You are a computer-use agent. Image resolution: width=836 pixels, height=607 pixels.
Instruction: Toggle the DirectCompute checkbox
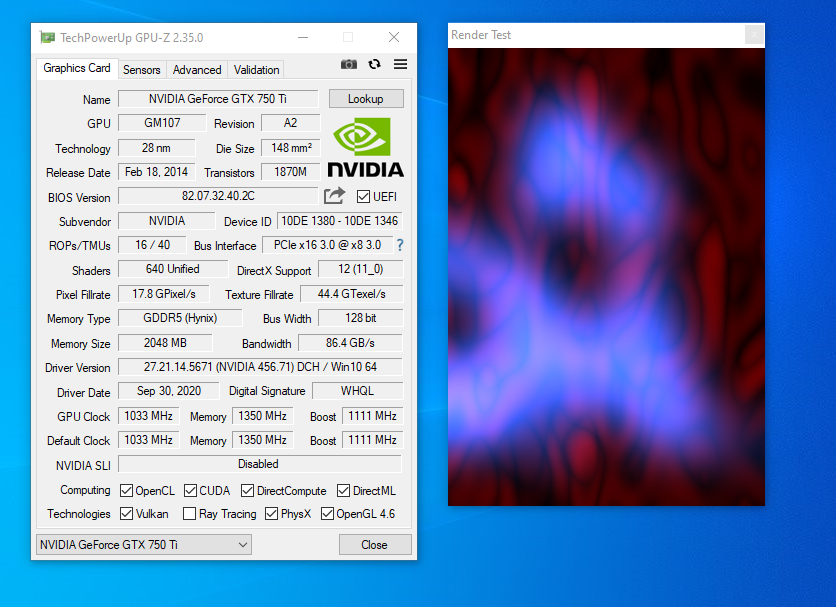click(x=247, y=491)
